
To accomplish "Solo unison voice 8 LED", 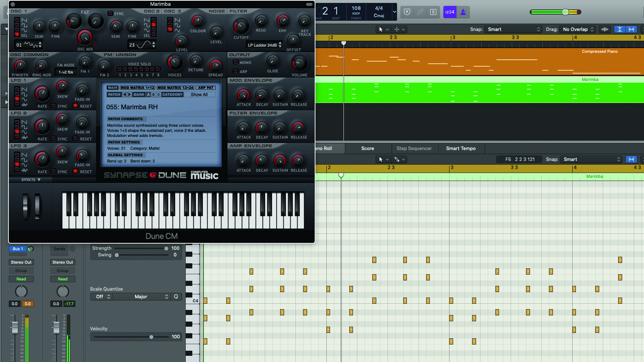I will tap(158, 69).
